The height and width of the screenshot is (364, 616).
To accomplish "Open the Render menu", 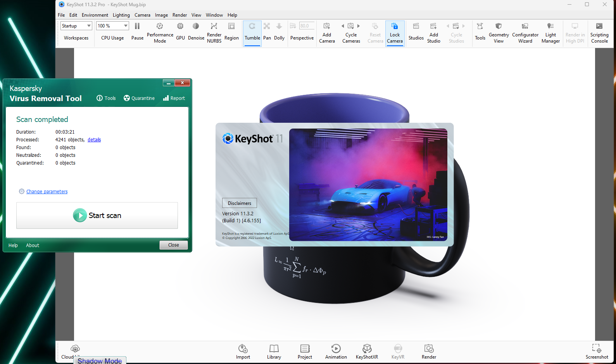I will click(x=179, y=15).
